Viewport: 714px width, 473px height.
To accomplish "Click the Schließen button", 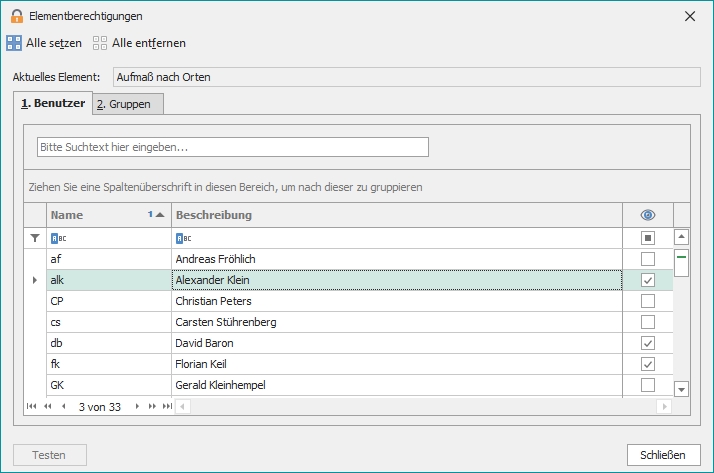I will [x=663, y=455].
